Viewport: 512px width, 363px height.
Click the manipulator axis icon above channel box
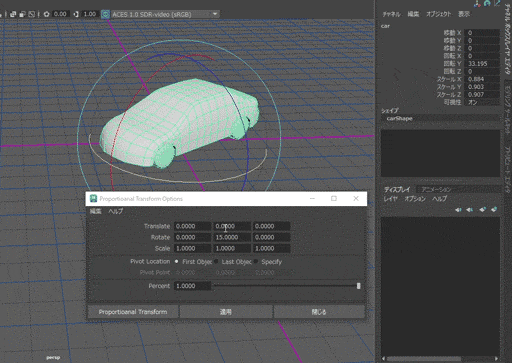(477, 3)
